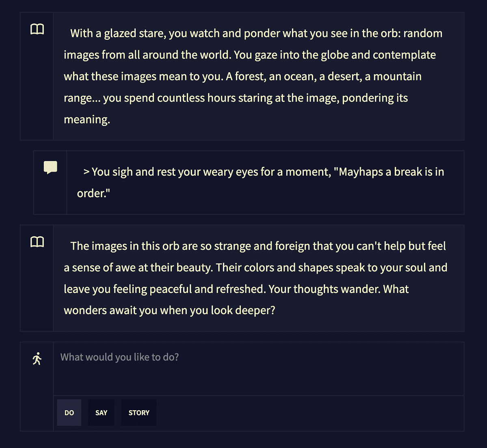This screenshot has width=487, height=448.
Task: Select the DO input mode
Action: point(69,413)
